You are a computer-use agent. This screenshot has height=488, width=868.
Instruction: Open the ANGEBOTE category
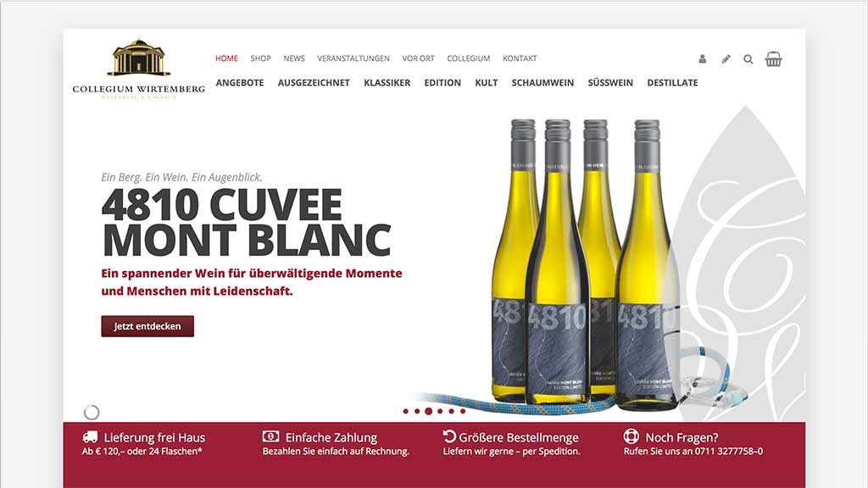tap(240, 82)
